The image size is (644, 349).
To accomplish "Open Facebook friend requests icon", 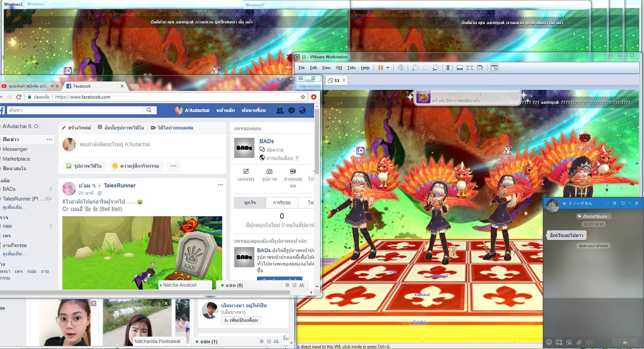I will pos(280,110).
